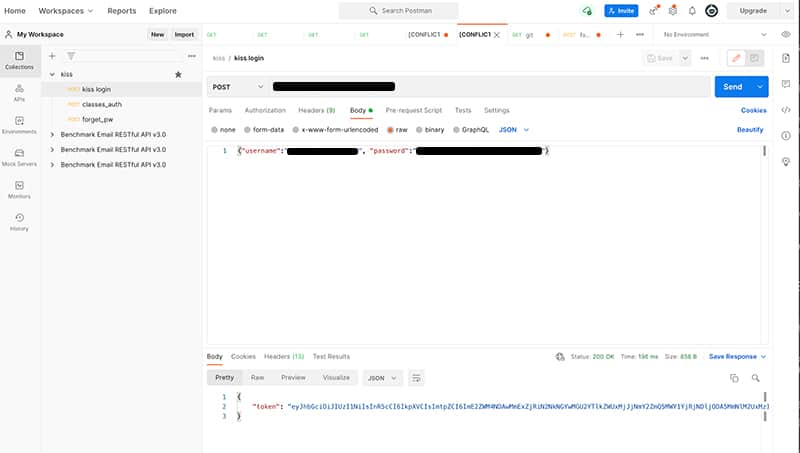Click the environment quick look eye icon

[x=786, y=35]
